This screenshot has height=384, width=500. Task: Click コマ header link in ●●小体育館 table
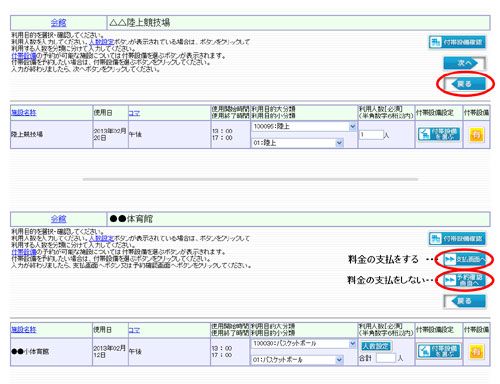pos(134,330)
